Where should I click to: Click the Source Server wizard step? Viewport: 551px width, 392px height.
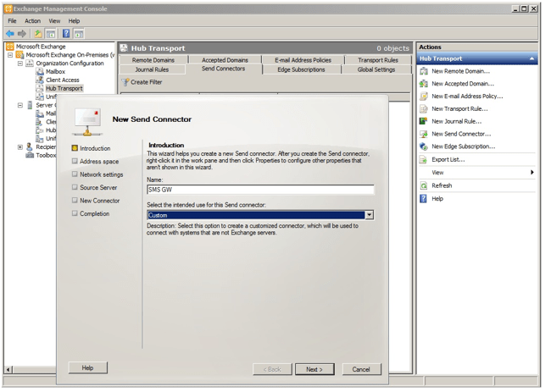point(98,187)
